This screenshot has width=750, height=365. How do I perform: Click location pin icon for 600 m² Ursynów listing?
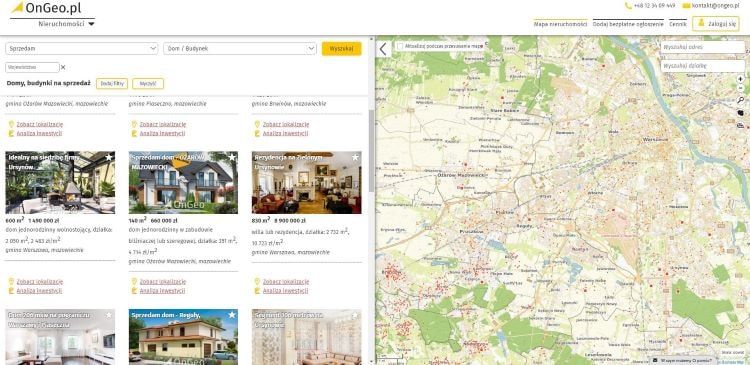coord(11,282)
